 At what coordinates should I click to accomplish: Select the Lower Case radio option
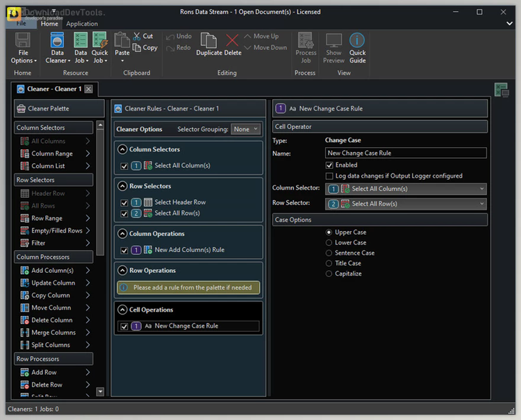[x=329, y=243]
